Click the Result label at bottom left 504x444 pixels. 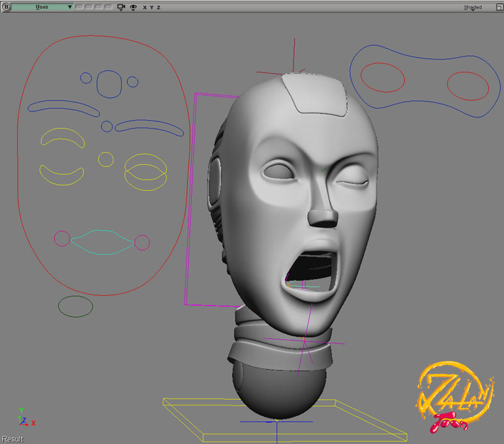pos(12,439)
